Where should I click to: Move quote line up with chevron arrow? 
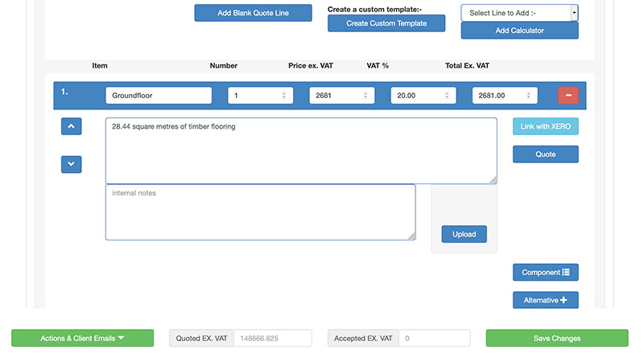click(x=71, y=126)
